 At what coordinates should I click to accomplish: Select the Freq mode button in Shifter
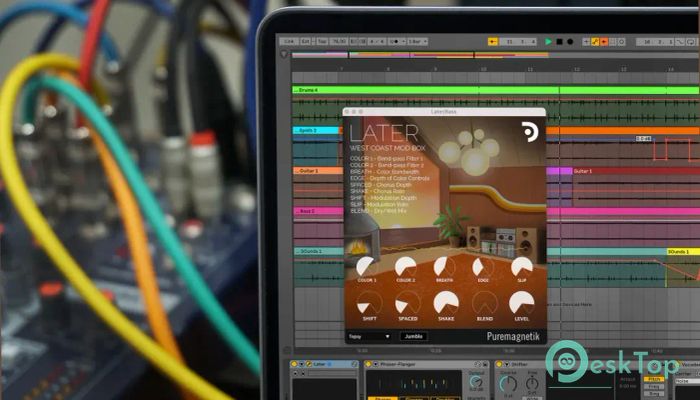click(x=653, y=387)
